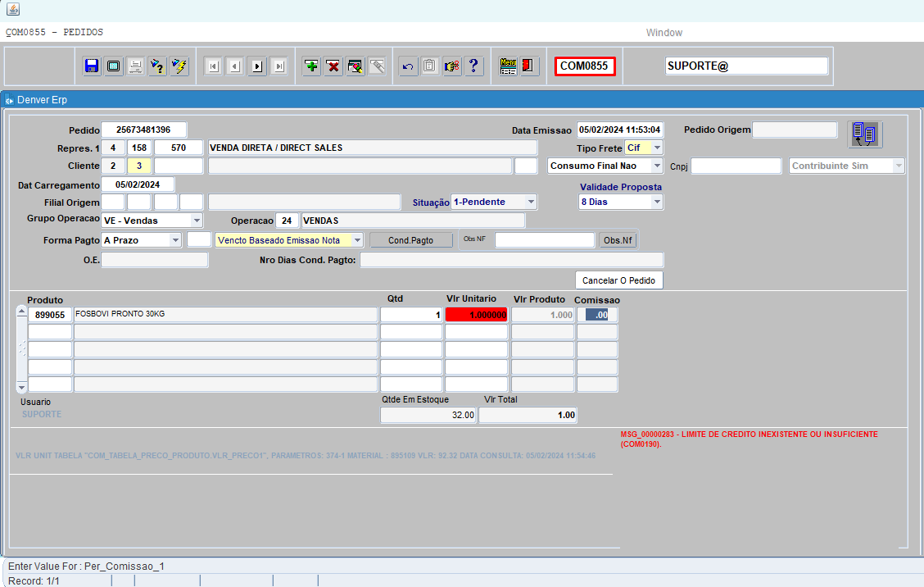Click the screen/window toolbar icon
This screenshot has width=924, height=587.
[113, 66]
